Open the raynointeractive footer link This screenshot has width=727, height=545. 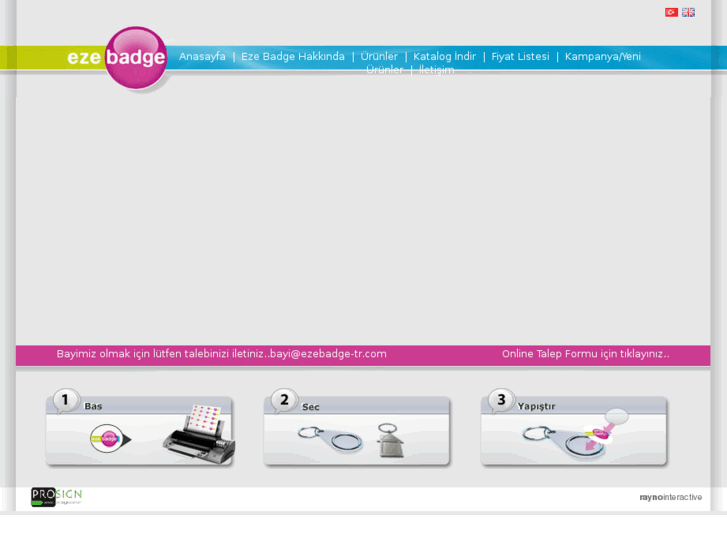point(670,497)
